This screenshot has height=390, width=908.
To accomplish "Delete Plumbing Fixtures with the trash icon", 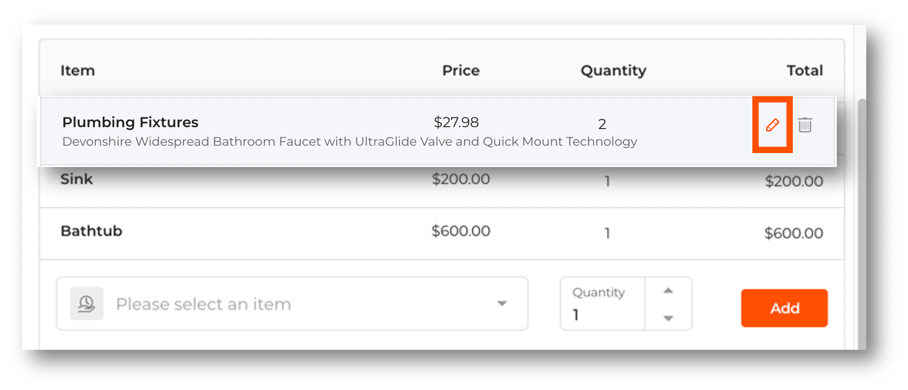I will coord(805,125).
